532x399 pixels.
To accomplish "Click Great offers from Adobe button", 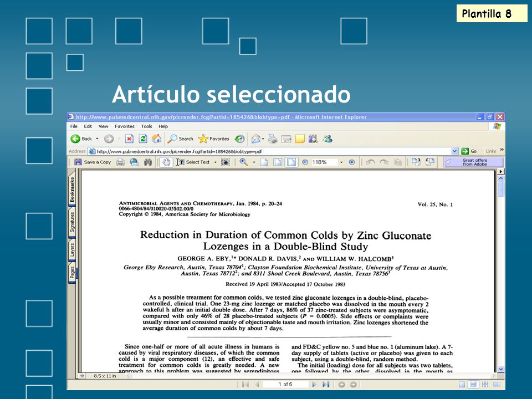I will click(474, 162).
